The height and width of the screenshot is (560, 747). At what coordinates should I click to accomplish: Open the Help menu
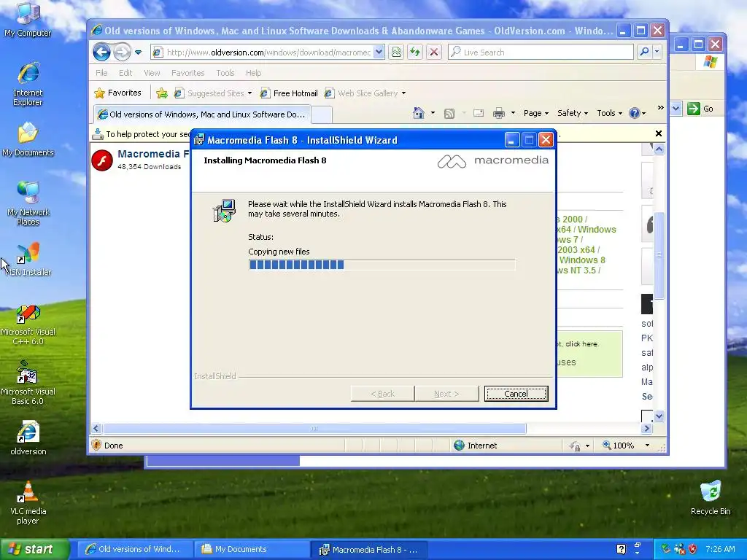click(253, 73)
